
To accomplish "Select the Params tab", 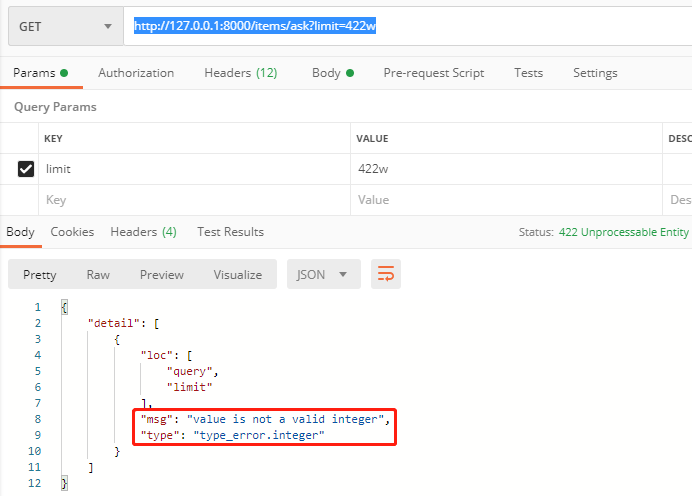I will pos(40,73).
